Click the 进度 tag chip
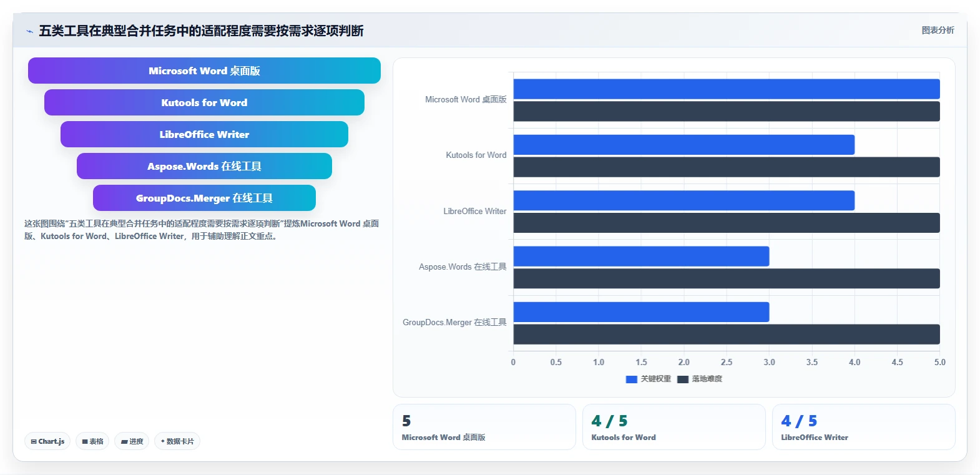 click(132, 441)
